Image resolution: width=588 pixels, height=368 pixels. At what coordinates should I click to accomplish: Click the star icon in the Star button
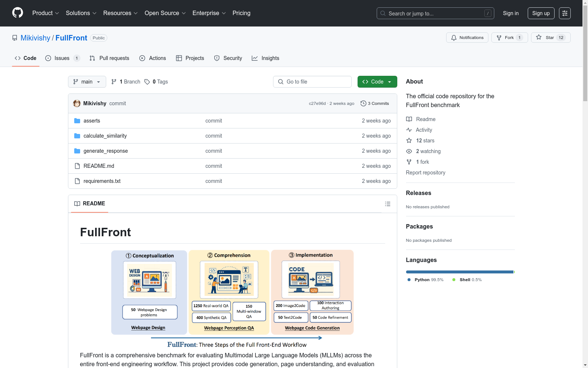539,37
